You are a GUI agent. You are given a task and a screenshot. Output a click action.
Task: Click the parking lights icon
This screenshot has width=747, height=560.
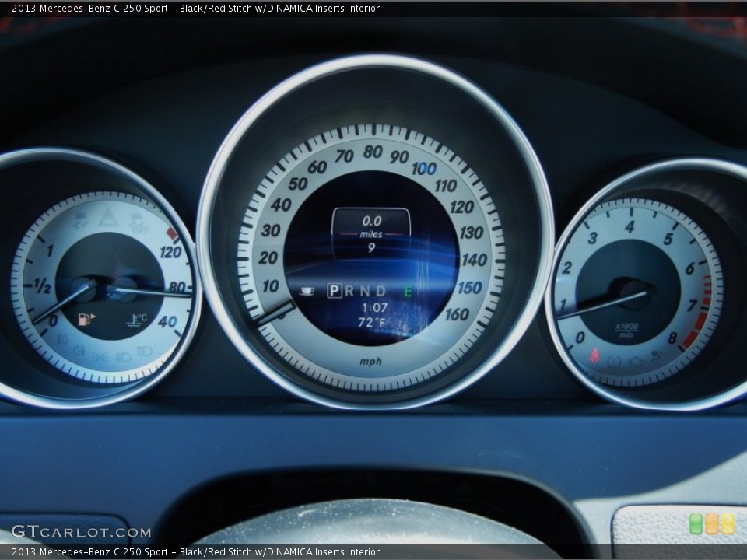[x=100, y=357]
